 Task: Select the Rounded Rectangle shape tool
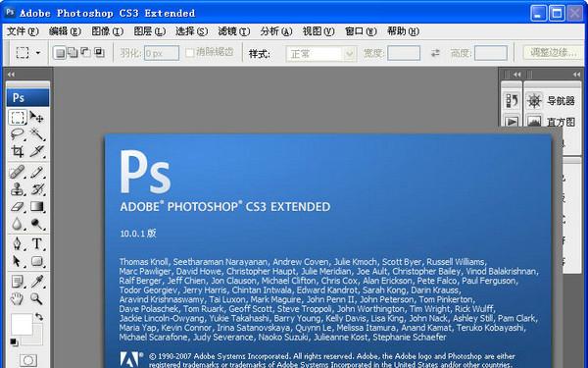(x=37, y=261)
